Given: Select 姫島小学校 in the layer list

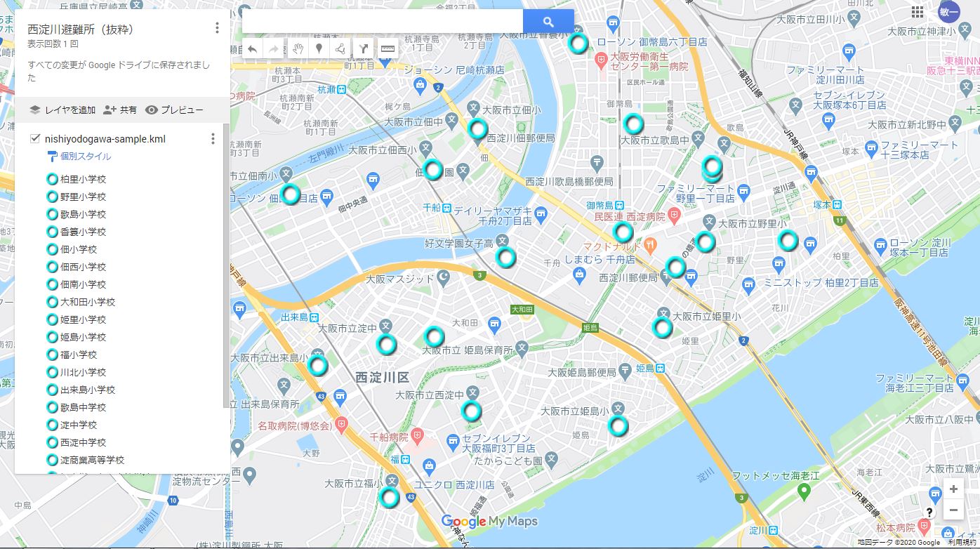Looking at the screenshot, I should tap(83, 337).
